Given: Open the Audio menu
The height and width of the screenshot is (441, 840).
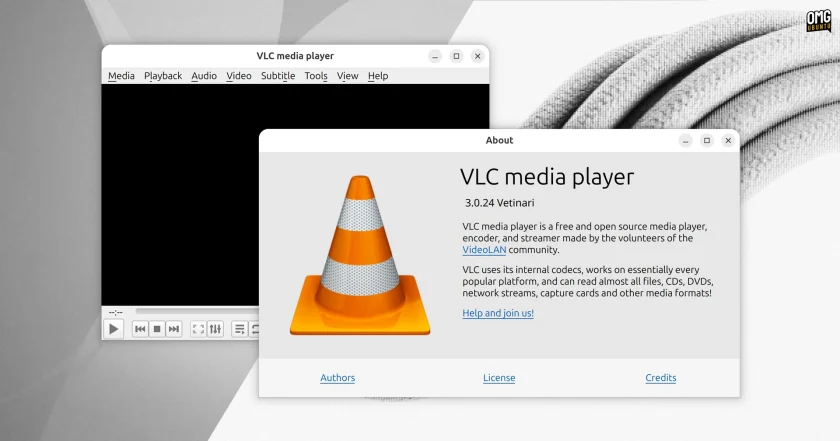Looking at the screenshot, I should (204, 76).
